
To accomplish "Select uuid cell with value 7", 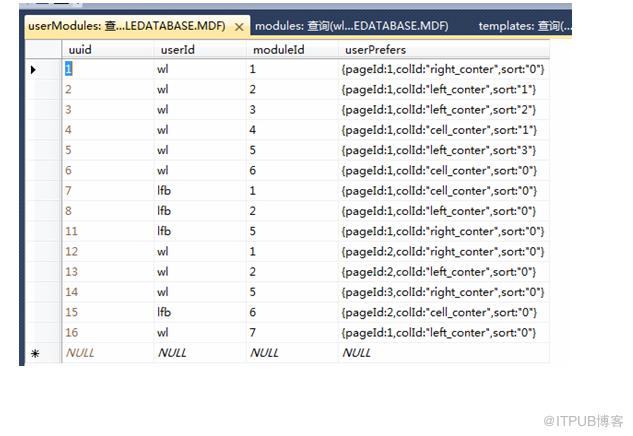I will pyautogui.click(x=108, y=191).
